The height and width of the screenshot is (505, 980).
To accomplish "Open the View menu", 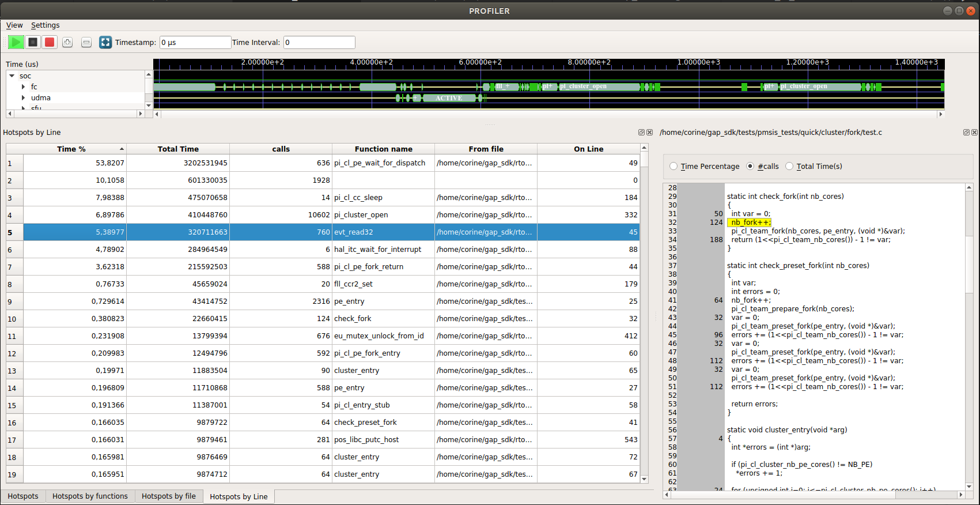I will pos(14,25).
